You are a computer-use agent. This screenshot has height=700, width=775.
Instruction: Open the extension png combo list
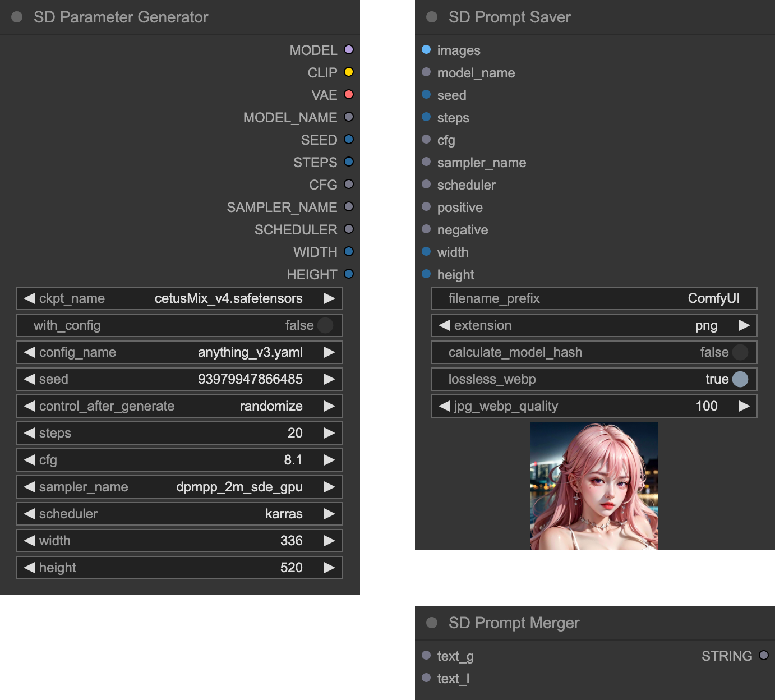tap(594, 325)
